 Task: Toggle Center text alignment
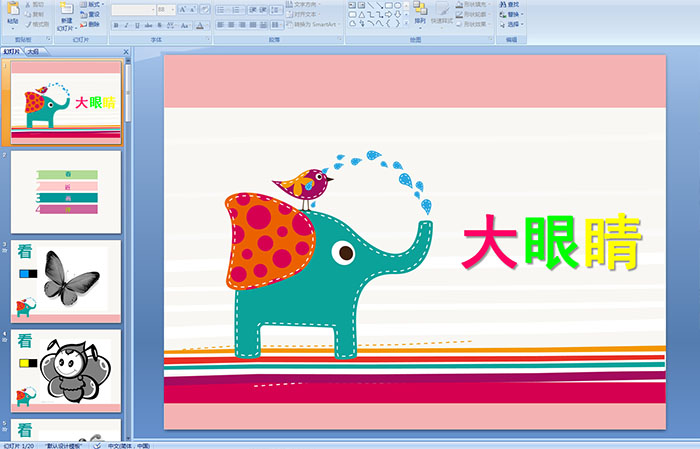click(x=231, y=25)
